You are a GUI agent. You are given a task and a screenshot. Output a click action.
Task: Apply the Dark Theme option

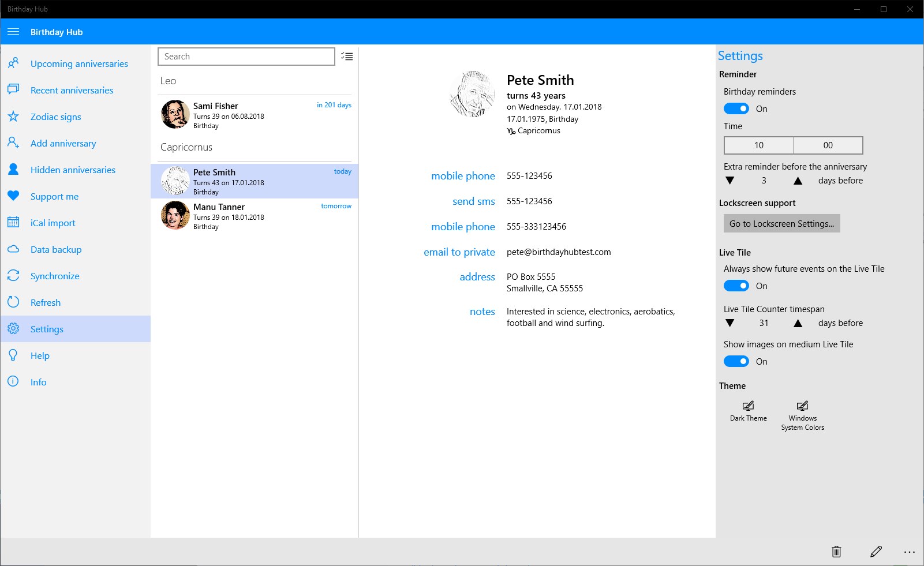tap(748, 410)
